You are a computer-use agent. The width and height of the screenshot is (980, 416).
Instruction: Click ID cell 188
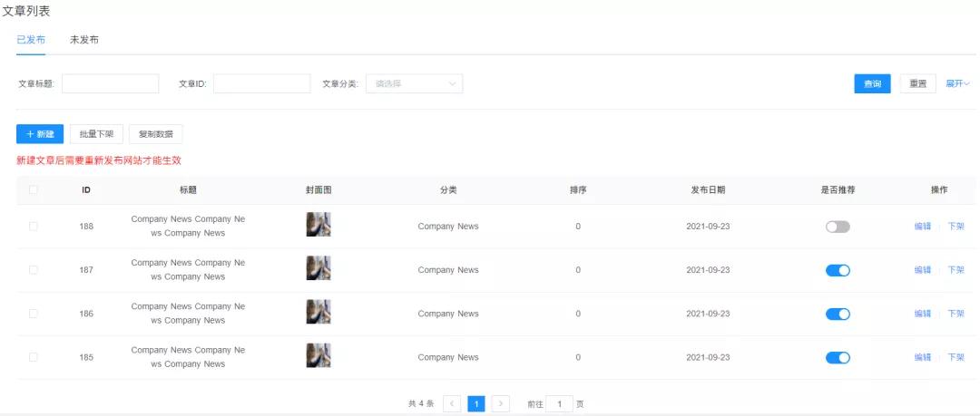(86, 226)
